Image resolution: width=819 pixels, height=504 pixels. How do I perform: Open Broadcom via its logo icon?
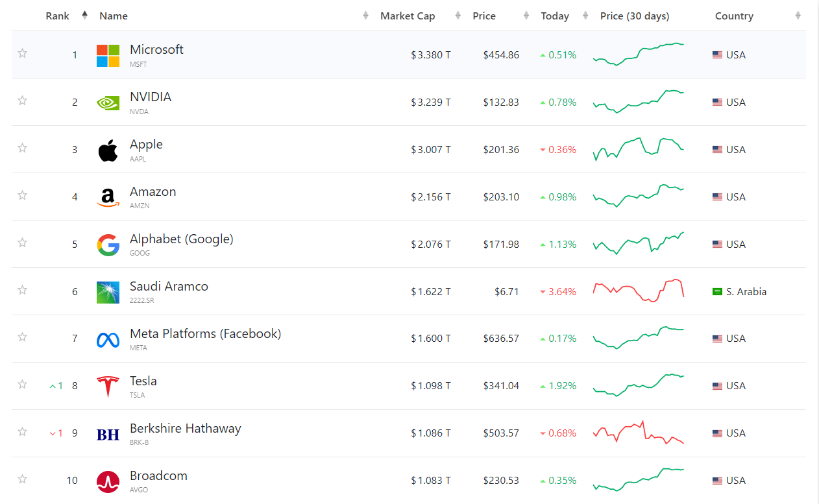point(108,481)
